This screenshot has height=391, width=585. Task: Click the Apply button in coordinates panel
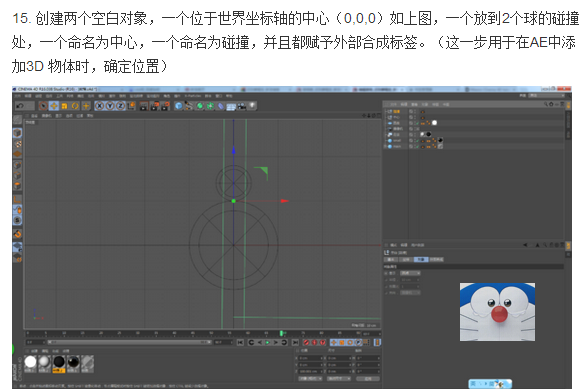click(x=368, y=378)
